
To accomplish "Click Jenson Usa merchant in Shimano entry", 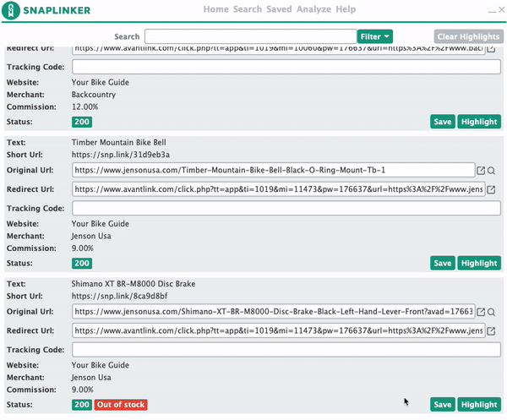I will click(x=91, y=377).
